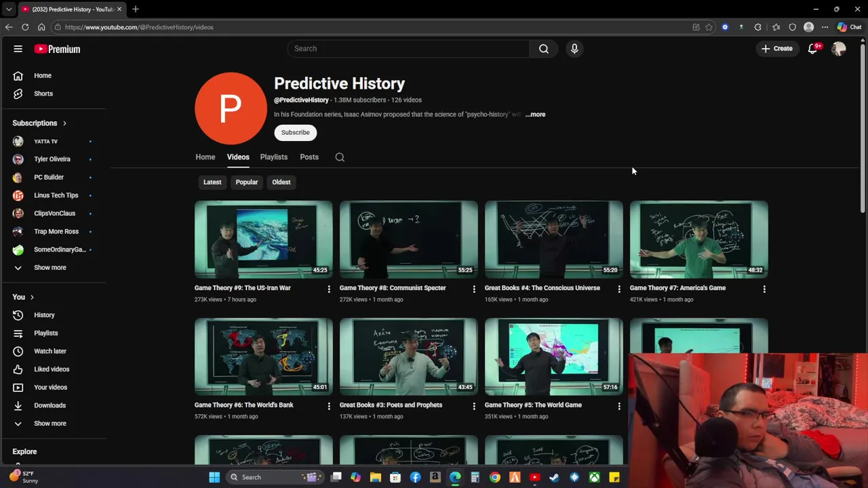Screen dimensions: 868x488
Task: Open options menu for World's Bank video
Action: pos(329,407)
